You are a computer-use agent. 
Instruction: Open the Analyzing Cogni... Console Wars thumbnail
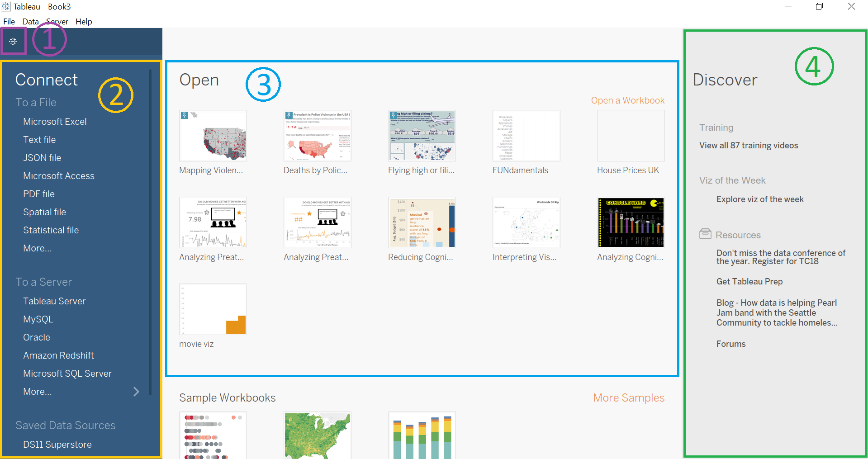point(631,222)
